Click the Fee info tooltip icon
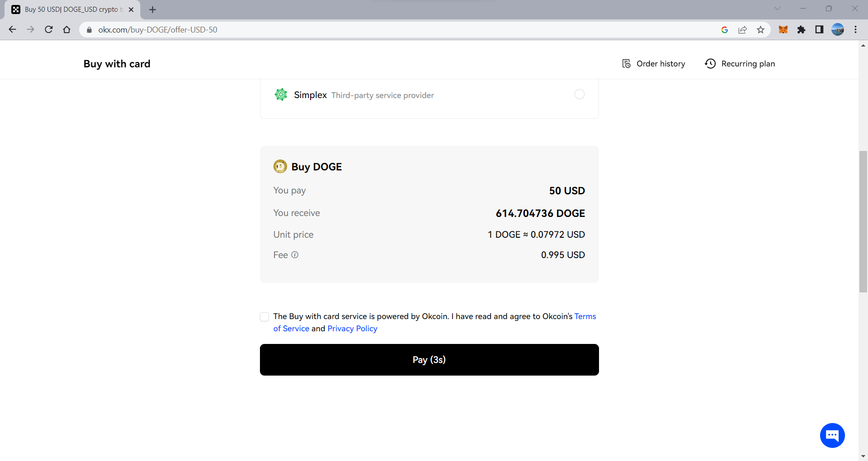The width and height of the screenshot is (868, 461). 295,255
